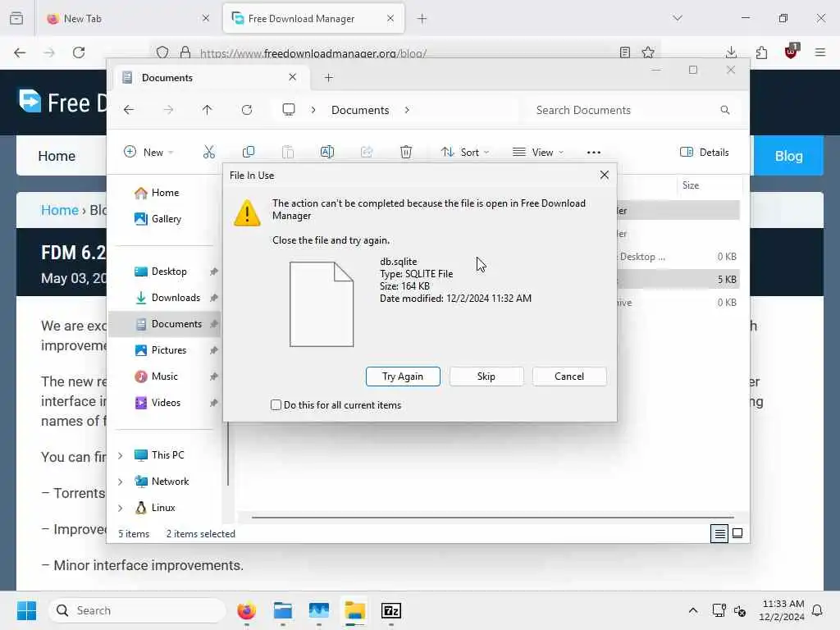Click the Share icon in Explorer toolbar
This screenshot has width=840, height=630.
click(x=367, y=152)
